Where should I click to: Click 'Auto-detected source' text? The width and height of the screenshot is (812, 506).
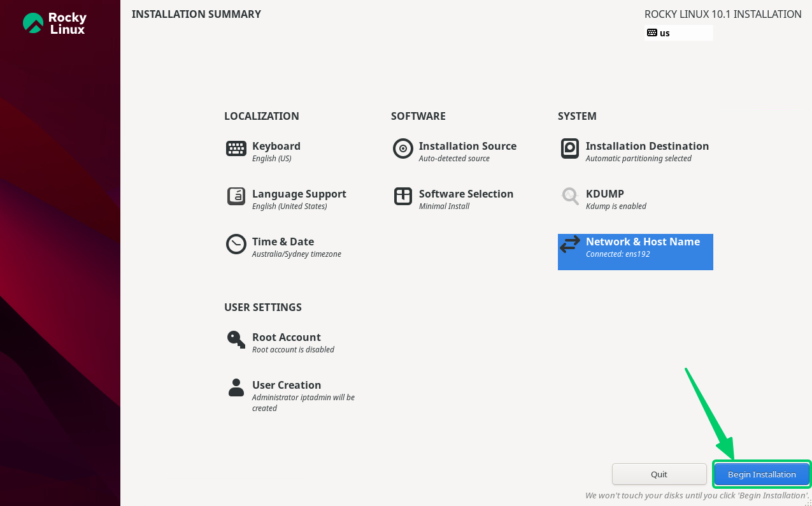coord(454,159)
